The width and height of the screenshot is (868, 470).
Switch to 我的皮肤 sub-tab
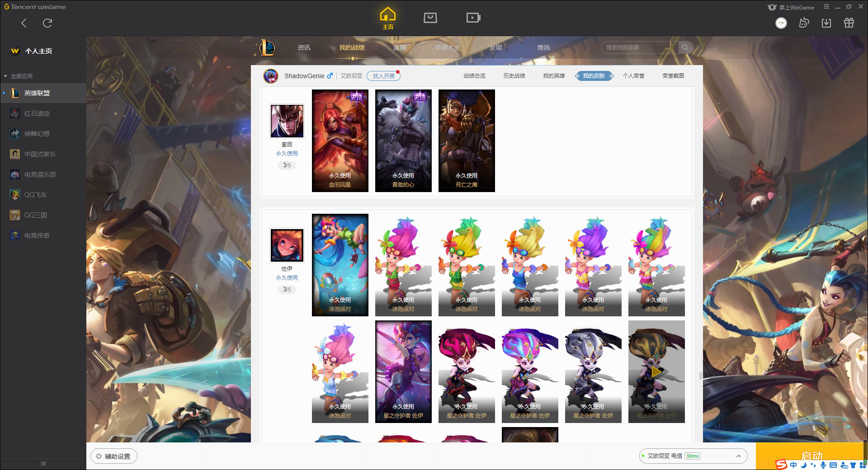point(594,76)
